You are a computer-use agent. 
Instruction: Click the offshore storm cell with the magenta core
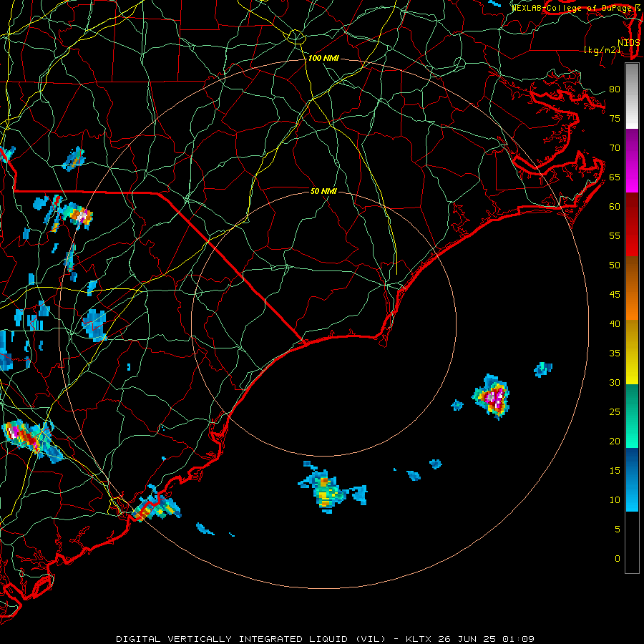click(x=491, y=396)
